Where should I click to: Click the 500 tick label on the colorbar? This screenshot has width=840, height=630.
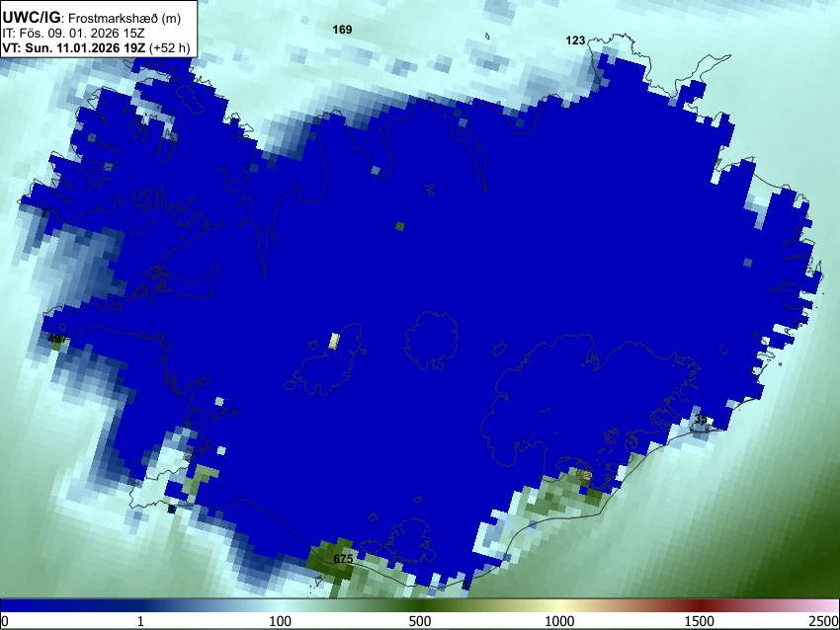click(x=419, y=621)
